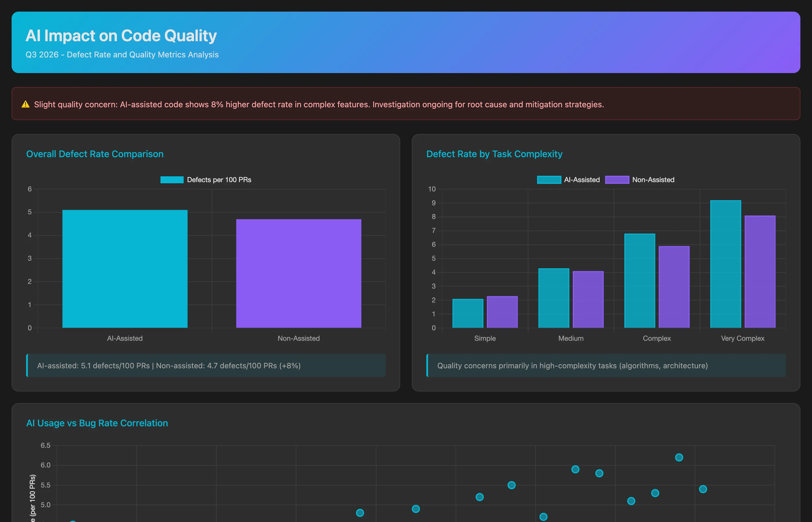The height and width of the screenshot is (522, 812).
Task: Click the purple Non-Assisted legend swatch
Action: [617, 180]
